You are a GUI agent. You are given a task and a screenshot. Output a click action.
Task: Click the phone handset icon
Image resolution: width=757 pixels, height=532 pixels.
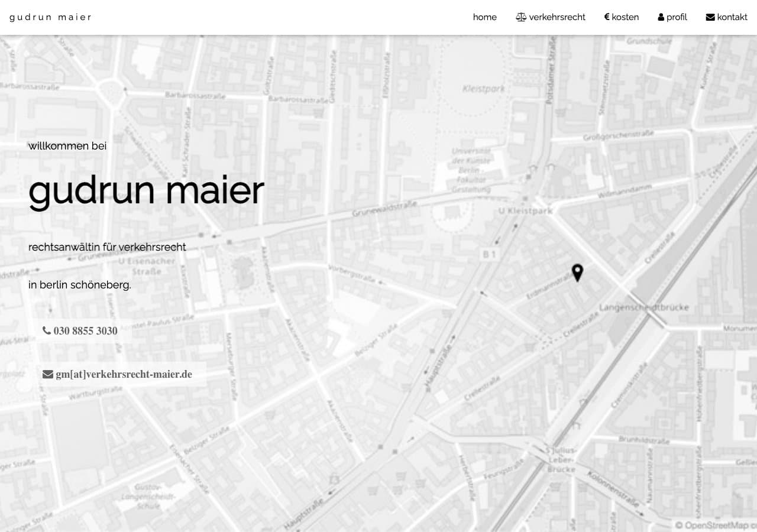pyautogui.click(x=47, y=330)
